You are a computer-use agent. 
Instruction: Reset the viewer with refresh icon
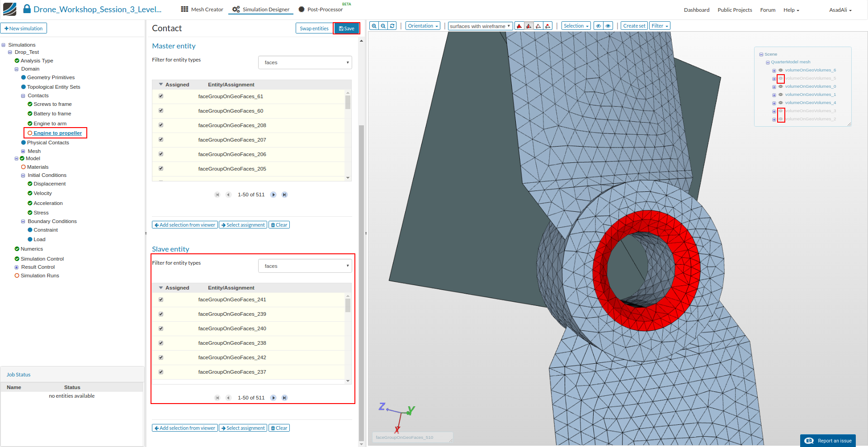(x=392, y=26)
